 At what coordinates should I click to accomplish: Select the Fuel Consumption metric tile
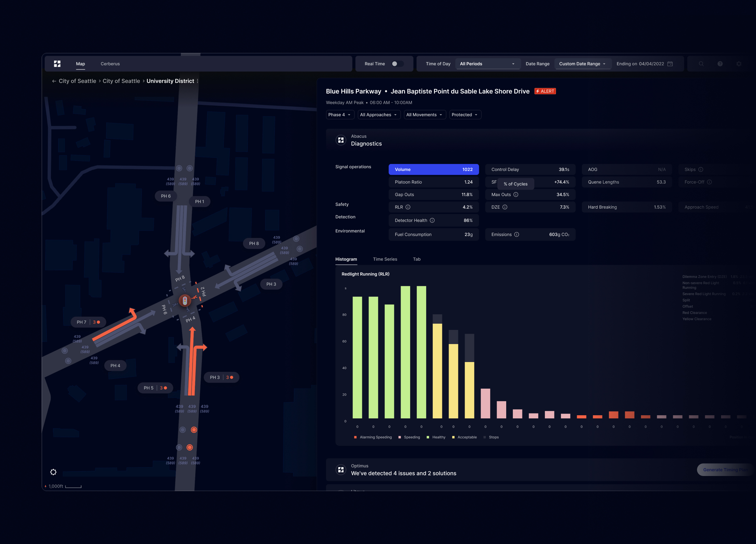coord(434,235)
